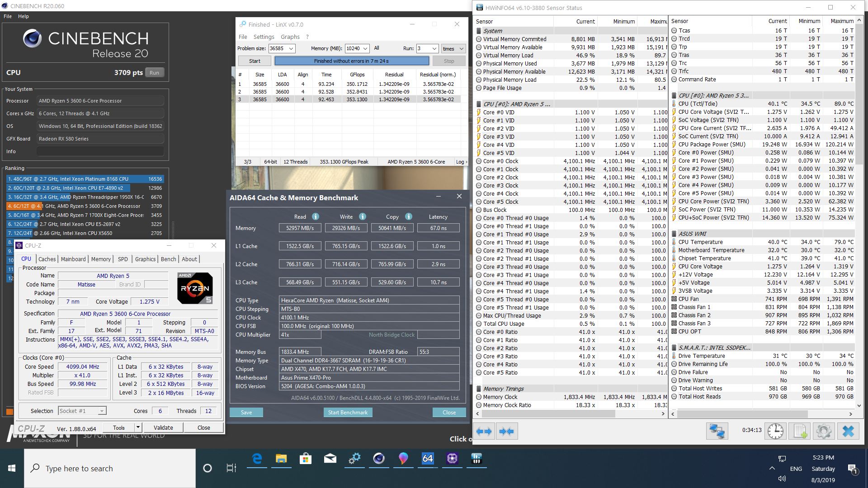Screen dimensions: 868x488
Task: Open Microsoft Edge from the taskbar
Action: 257,459
